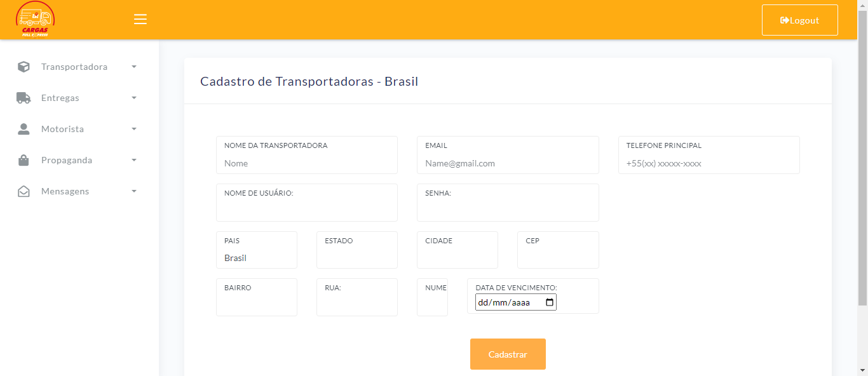Expand the Transportadora dropdown arrow
This screenshot has width=868, height=376.
[134, 67]
